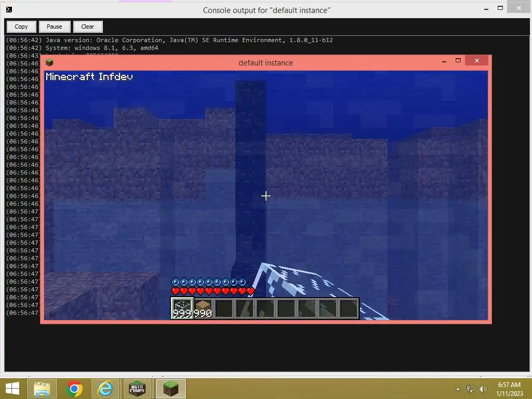Image resolution: width=532 pixels, height=399 pixels.
Task: Open Internet Explorer from taskbar
Action: [105, 389]
